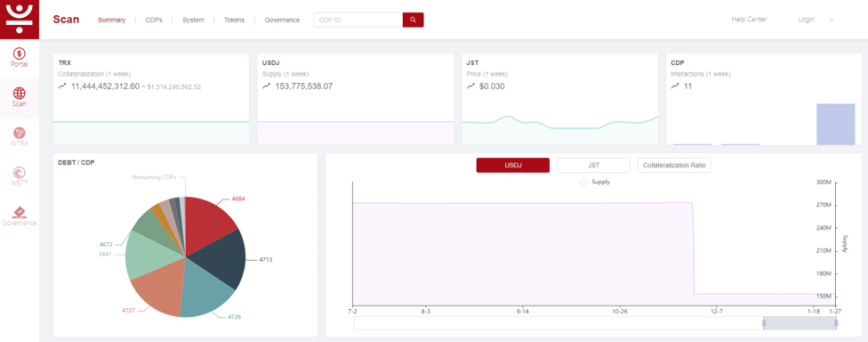Switch to the Summary tab
868x342 pixels.
coord(112,20)
